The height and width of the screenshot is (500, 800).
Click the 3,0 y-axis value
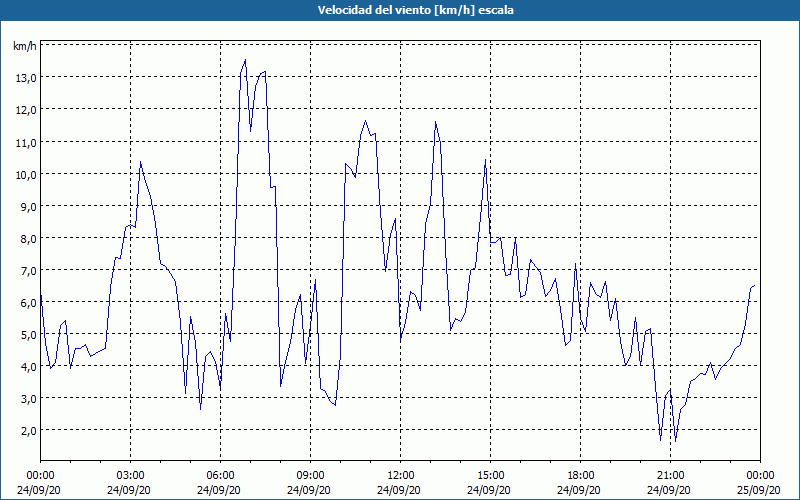pos(28,398)
